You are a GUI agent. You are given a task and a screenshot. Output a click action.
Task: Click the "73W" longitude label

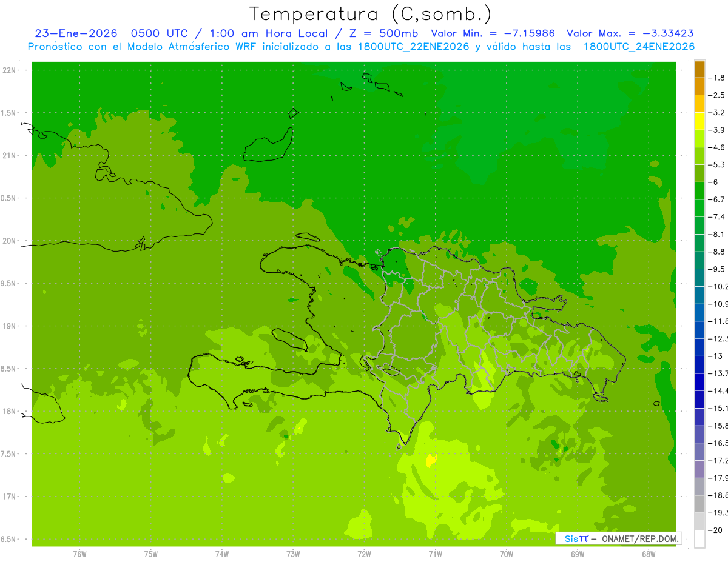(293, 554)
